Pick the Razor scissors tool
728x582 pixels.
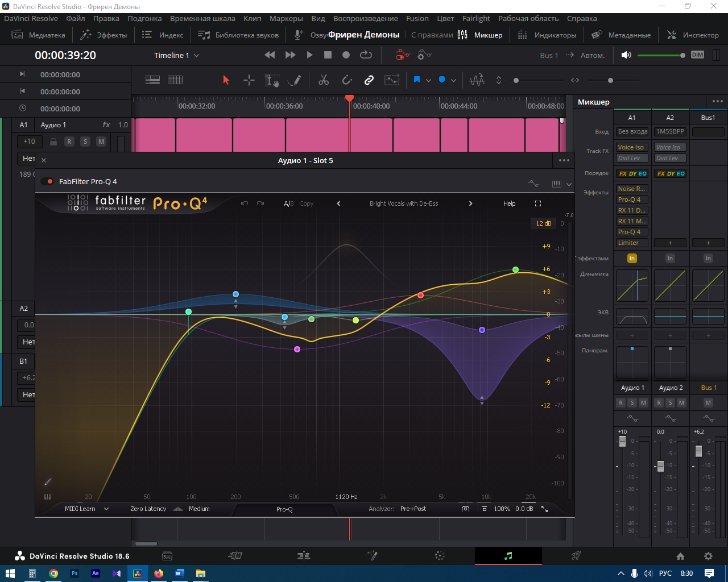point(324,80)
